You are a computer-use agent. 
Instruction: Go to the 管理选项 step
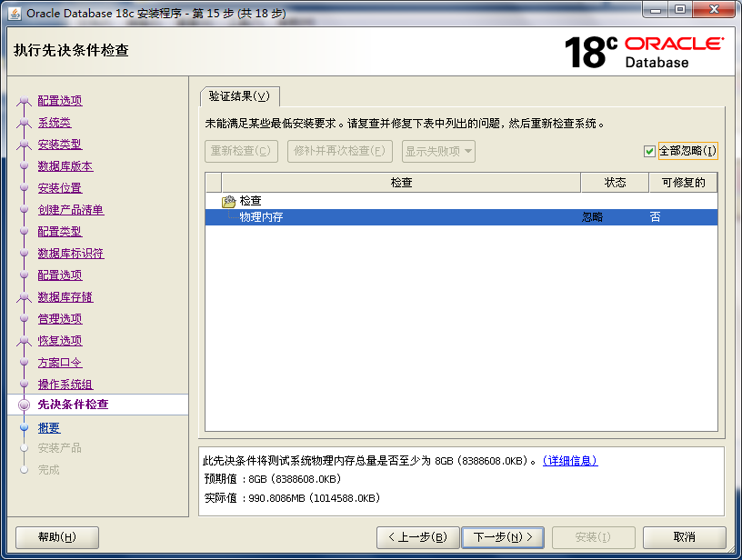pyautogui.click(x=60, y=319)
